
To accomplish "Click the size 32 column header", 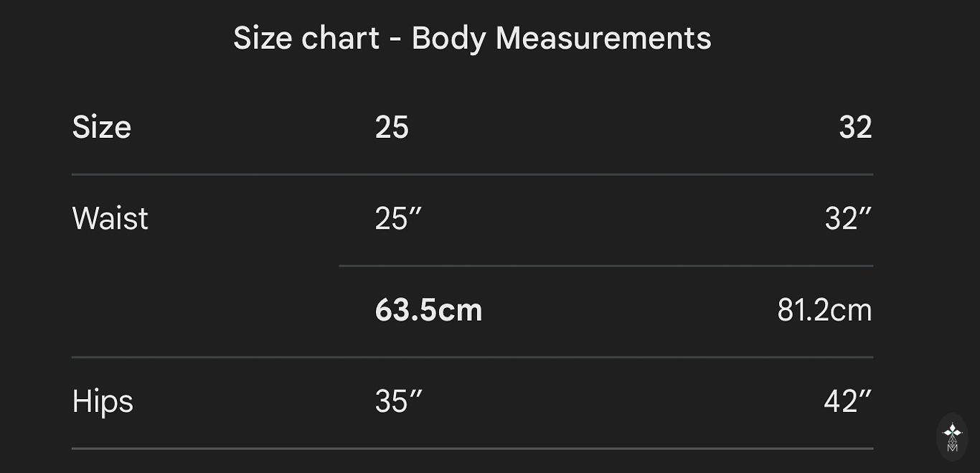I will (x=855, y=128).
